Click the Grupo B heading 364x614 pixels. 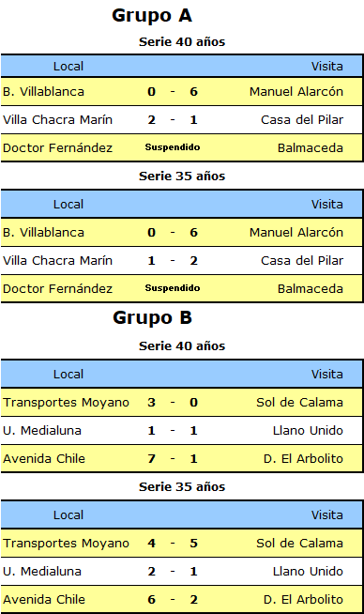click(x=152, y=318)
